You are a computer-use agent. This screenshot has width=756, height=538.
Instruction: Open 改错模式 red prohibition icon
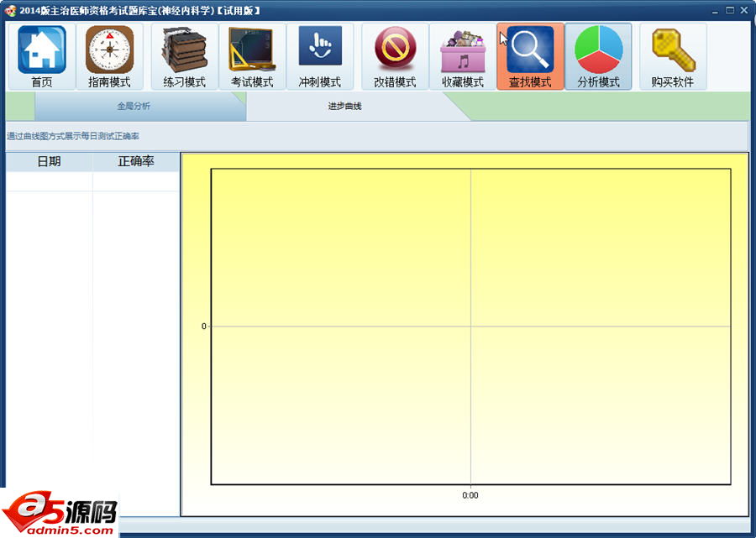coord(395,56)
